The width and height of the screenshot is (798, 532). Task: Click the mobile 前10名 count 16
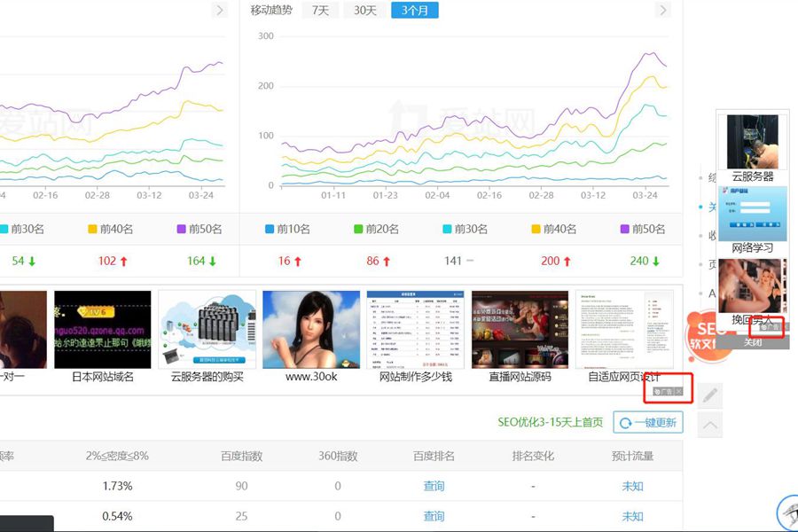pos(284,262)
